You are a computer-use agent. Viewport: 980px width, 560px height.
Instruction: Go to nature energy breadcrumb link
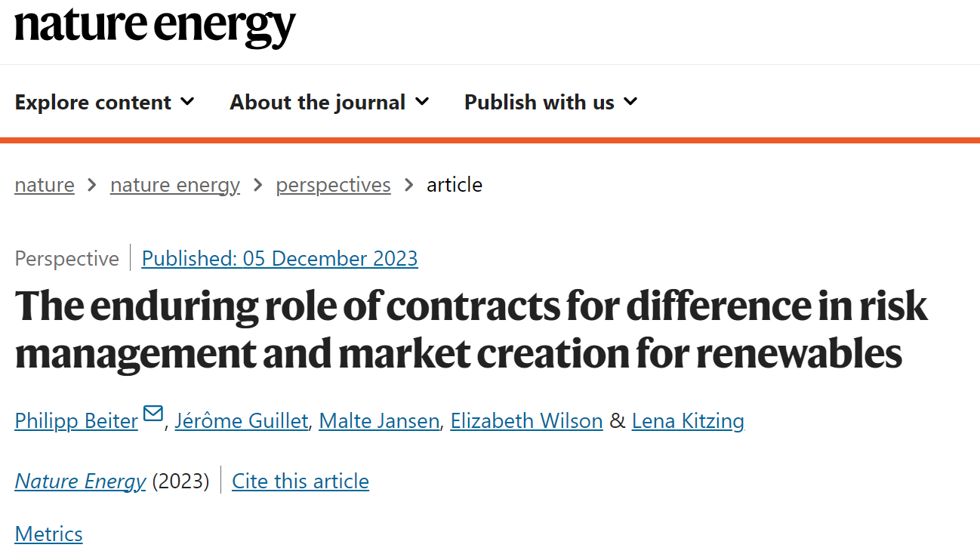coord(175,185)
